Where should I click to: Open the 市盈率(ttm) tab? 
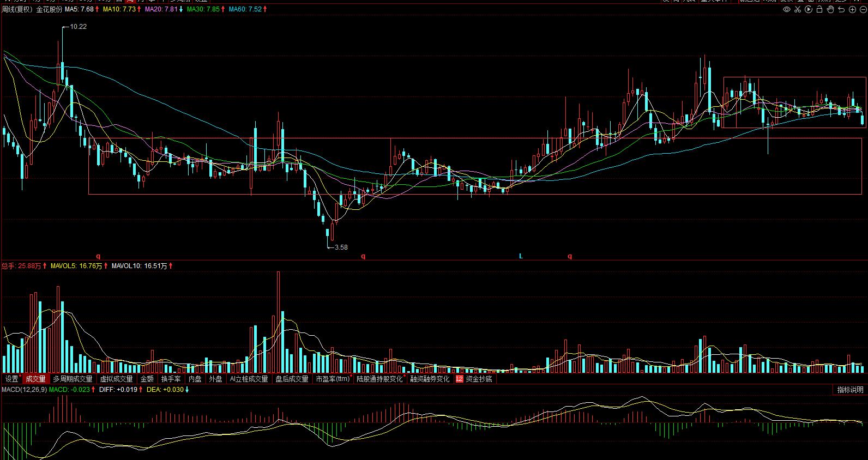[x=333, y=379]
